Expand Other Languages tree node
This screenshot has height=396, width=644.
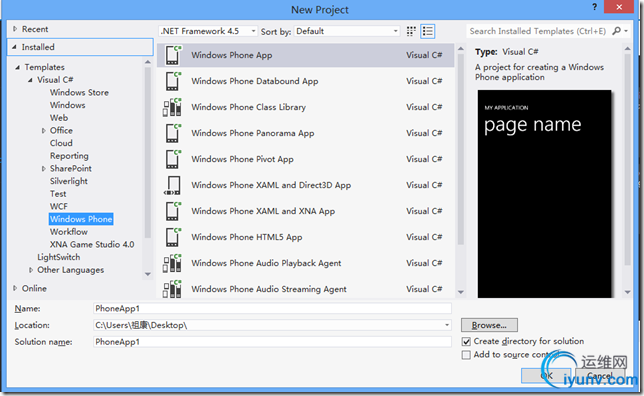[31, 270]
